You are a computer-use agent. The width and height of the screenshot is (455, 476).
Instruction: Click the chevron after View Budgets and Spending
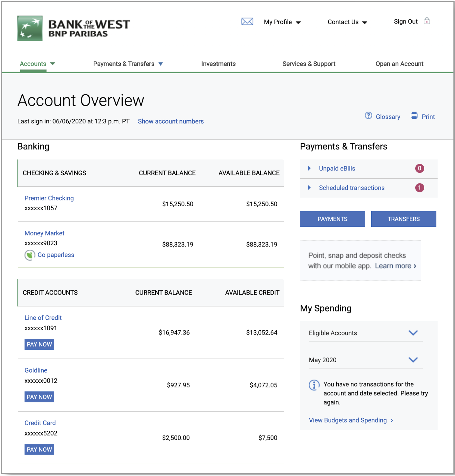coord(392,420)
